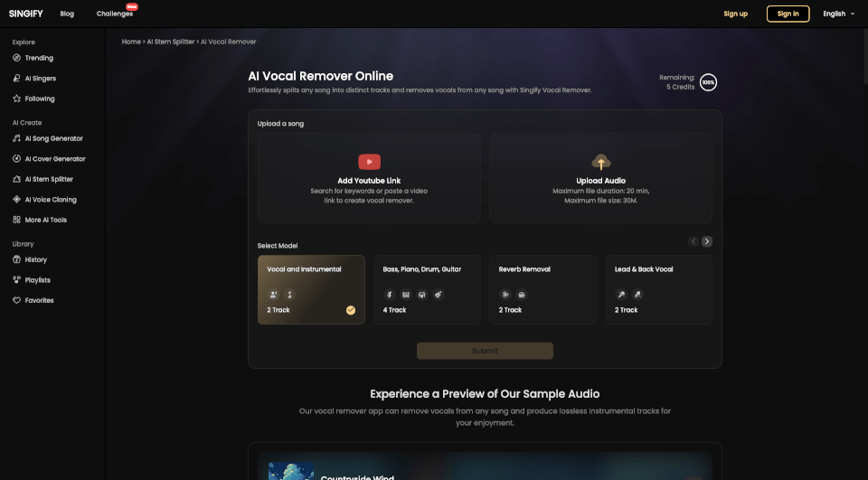The image size is (868, 480).
Task: Show next models with right arrow
Action: coord(707,241)
